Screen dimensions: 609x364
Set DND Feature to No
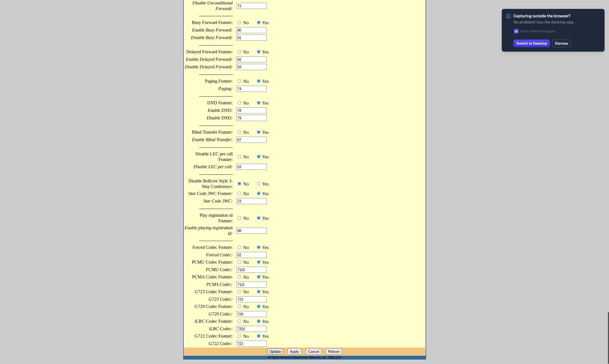(239, 103)
